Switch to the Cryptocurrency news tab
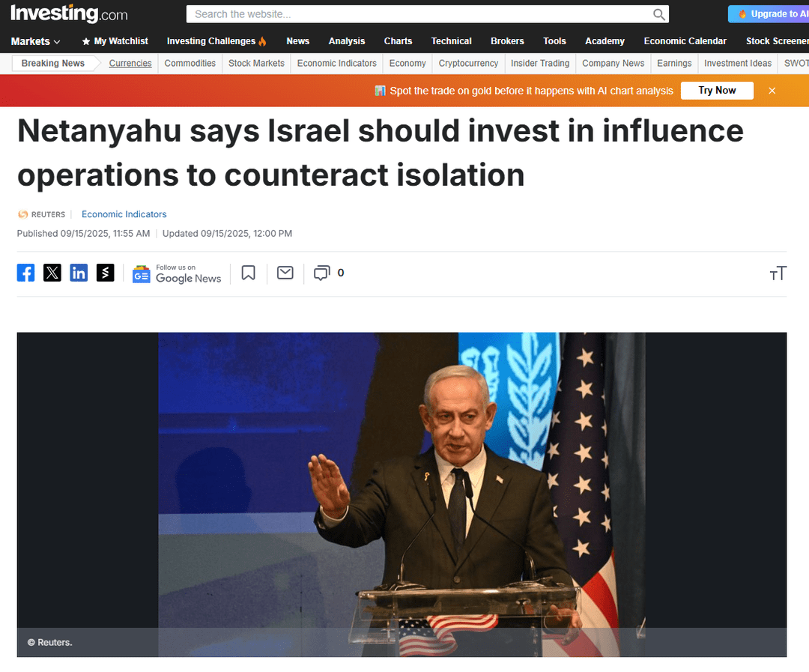Image resolution: width=809 pixels, height=672 pixels. click(468, 64)
